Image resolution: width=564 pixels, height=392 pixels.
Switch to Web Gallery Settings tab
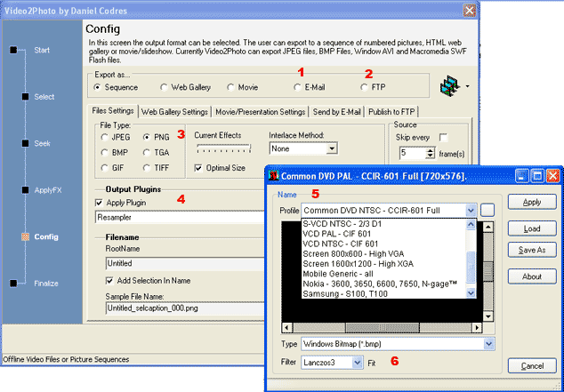pyautogui.click(x=174, y=112)
